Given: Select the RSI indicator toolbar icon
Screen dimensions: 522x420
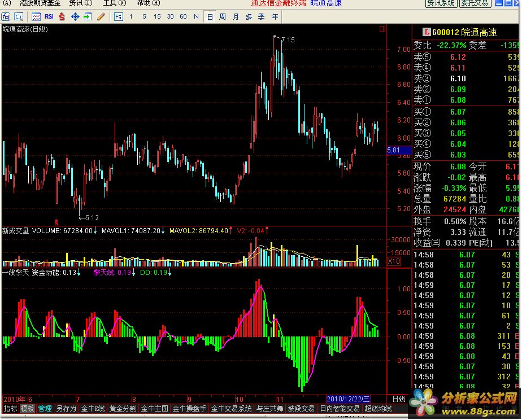Looking at the screenshot, I should click(x=49, y=16).
